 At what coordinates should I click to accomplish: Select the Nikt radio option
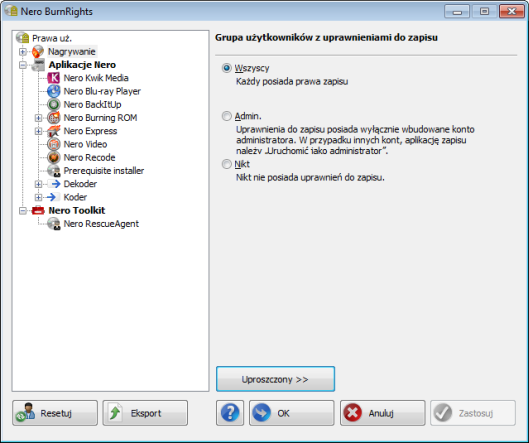pos(226,164)
